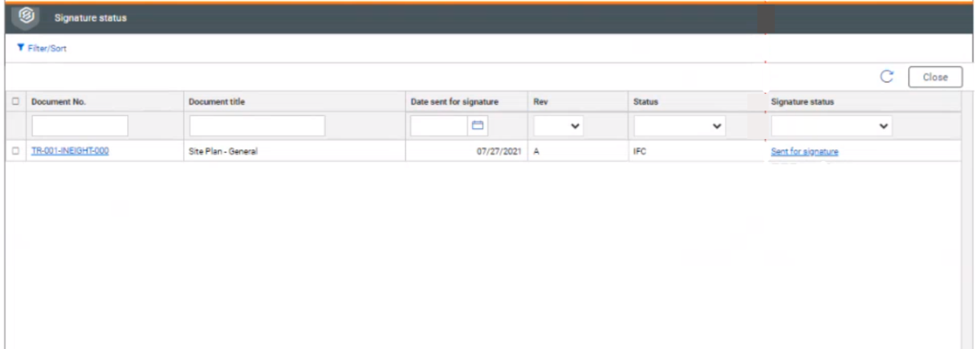Open the date picker calendar icon
The width and height of the screenshot is (980, 349).
tap(479, 126)
